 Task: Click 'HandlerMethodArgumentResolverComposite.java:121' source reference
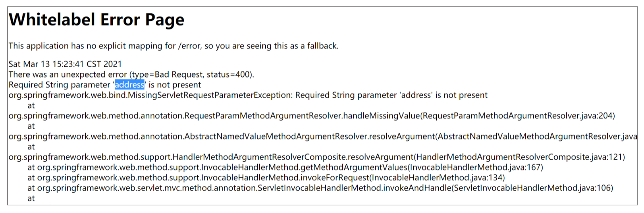(519, 157)
